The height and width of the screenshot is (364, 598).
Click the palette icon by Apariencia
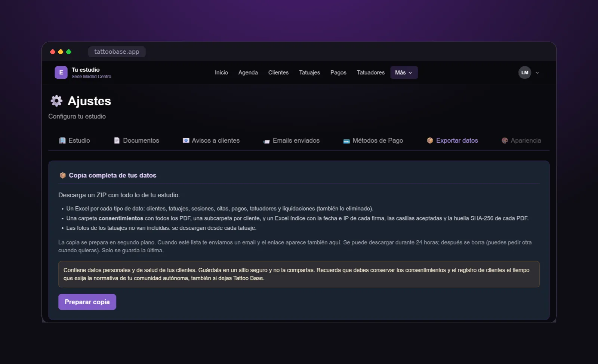(505, 141)
